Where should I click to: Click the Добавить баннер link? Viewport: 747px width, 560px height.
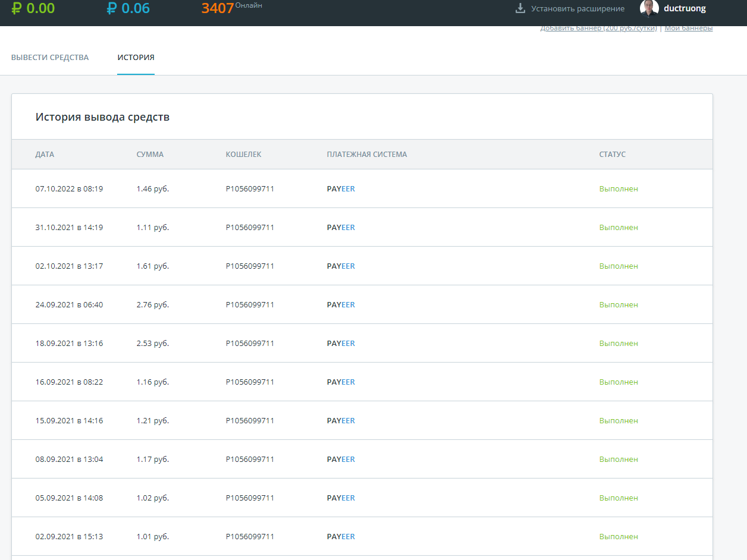coord(598,28)
